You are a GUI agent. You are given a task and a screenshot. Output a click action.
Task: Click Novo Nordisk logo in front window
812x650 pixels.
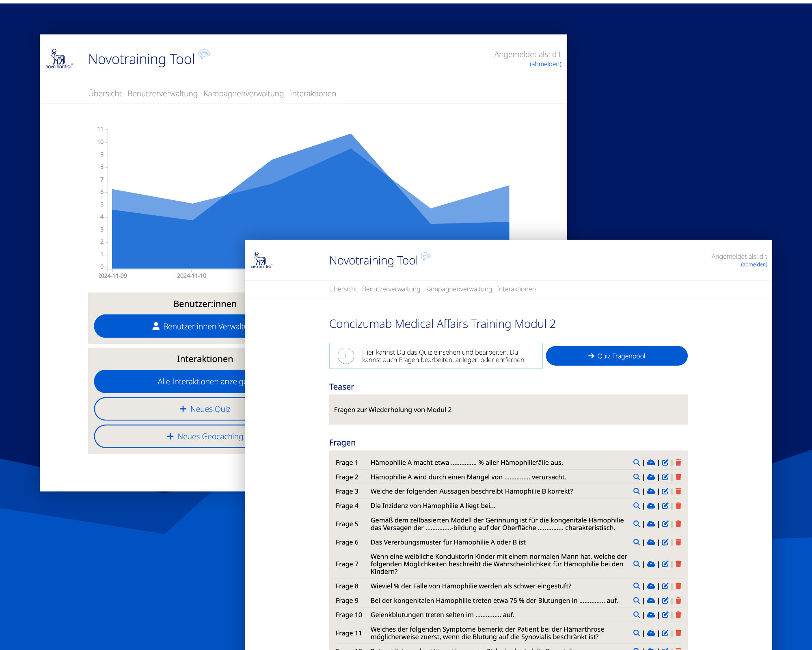[x=261, y=260]
